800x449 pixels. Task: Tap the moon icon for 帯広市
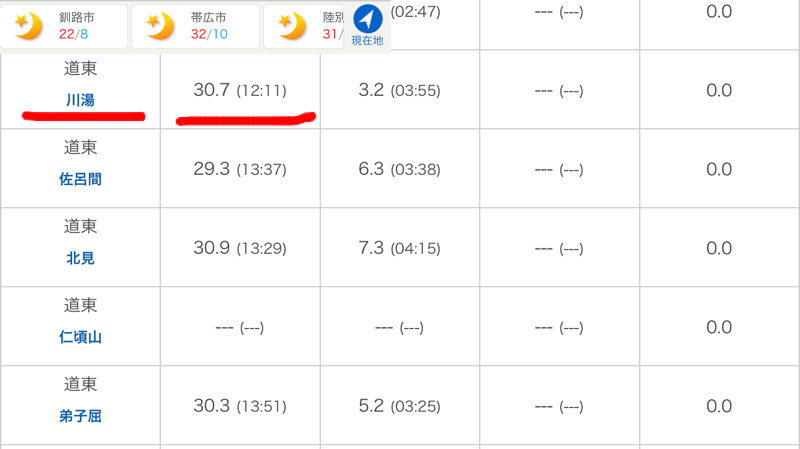click(x=160, y=26)
